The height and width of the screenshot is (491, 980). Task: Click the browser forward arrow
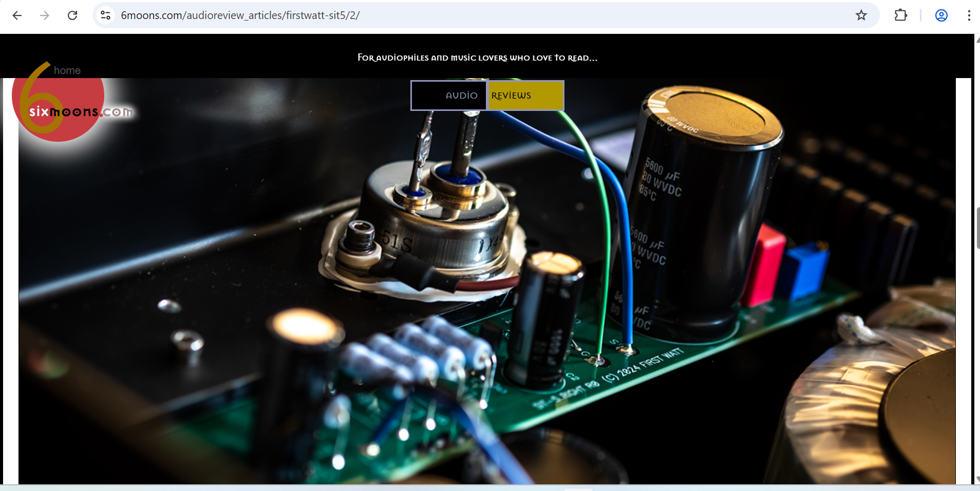pyautogui.click(x=45, y=15)
